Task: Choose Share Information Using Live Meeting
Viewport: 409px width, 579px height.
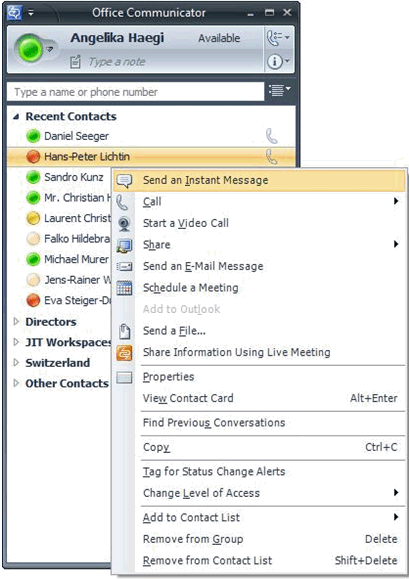Action: (x=259, y=352)
